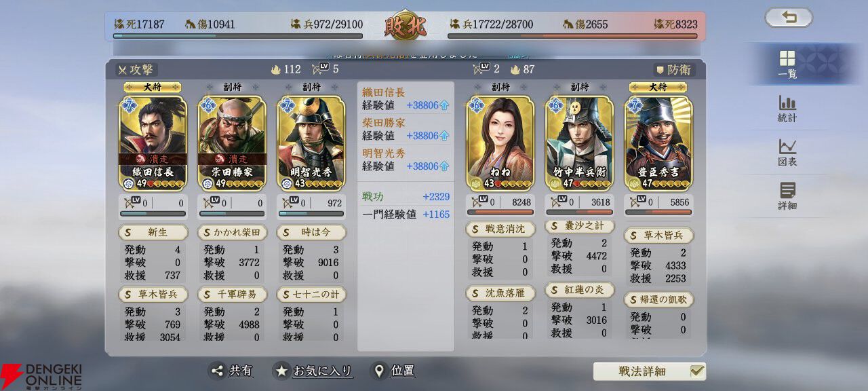868x391 pixels.
Task: Open the 紅蓮の炎 skill label
Action: tap(579, 290)
